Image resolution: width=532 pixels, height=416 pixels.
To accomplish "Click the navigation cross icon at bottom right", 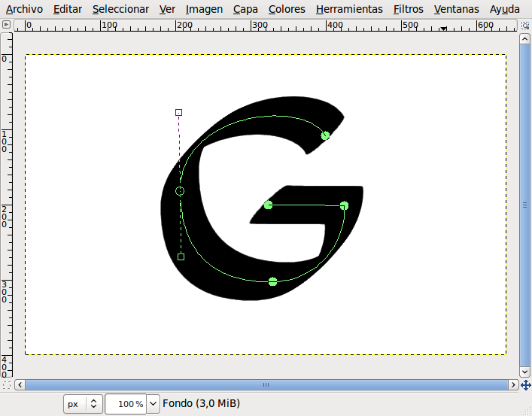I will (525, 385).
